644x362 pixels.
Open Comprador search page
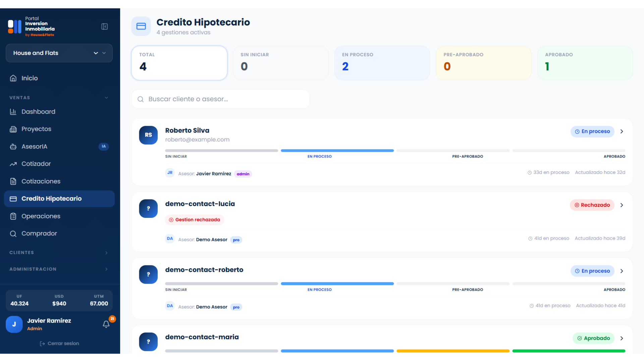[39, 234]
